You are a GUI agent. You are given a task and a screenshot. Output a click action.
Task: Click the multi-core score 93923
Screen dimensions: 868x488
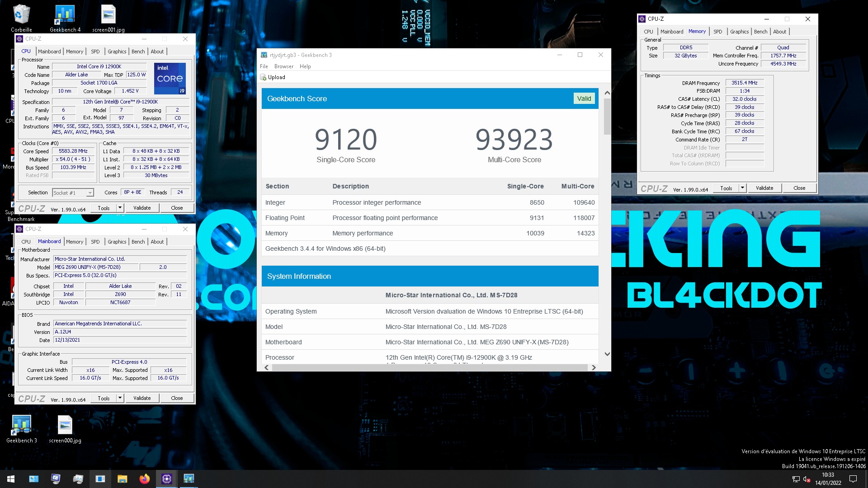[x=514, y=139]
